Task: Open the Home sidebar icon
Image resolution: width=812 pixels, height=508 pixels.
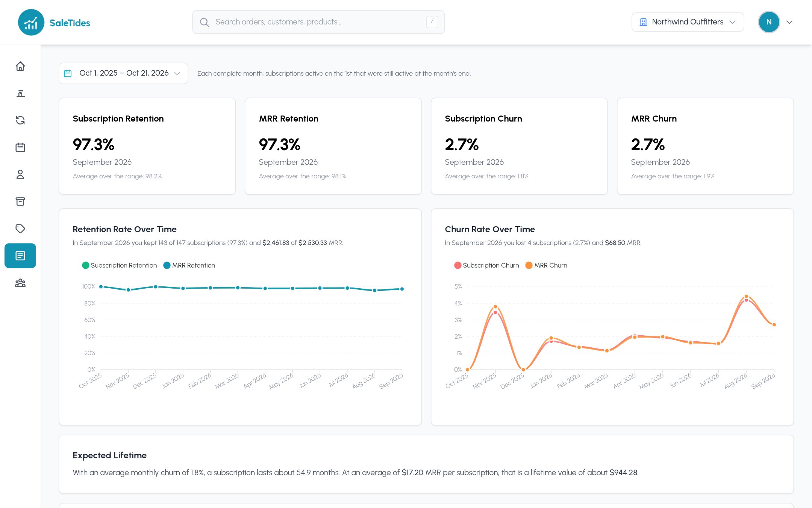Action: (20, 66)
